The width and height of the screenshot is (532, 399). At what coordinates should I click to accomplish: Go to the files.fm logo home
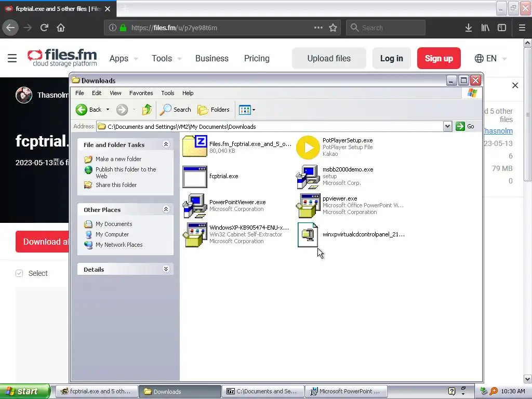pos(62,58)
